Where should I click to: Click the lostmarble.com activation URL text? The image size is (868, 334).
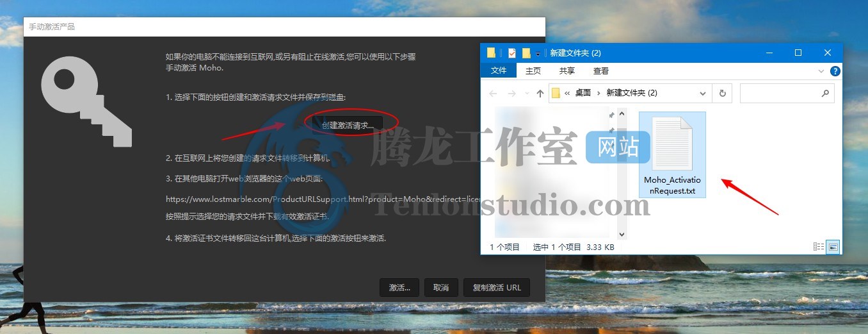click(323, 199)
